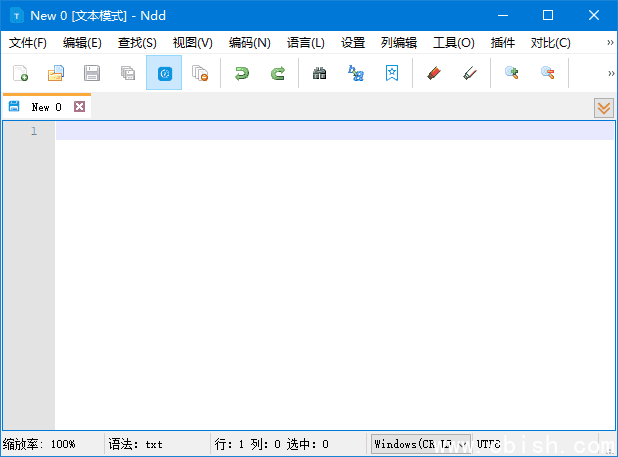
Task: Click the Undo arrow icon
Action: click(241, 73)
